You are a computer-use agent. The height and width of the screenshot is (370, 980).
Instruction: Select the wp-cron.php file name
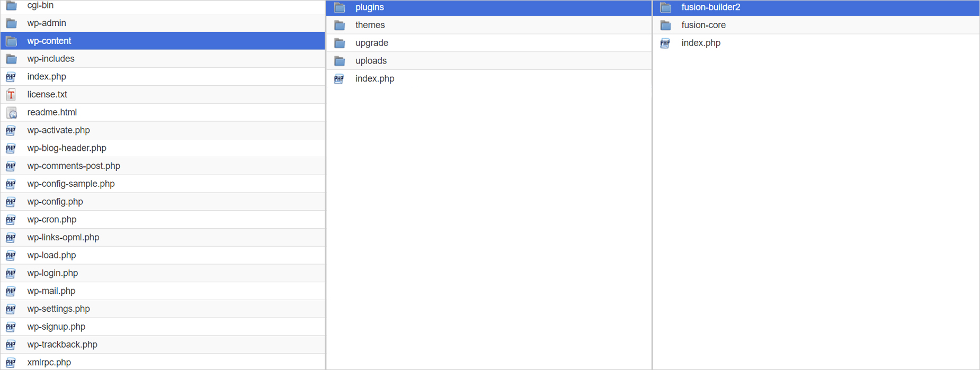point(52,220)
